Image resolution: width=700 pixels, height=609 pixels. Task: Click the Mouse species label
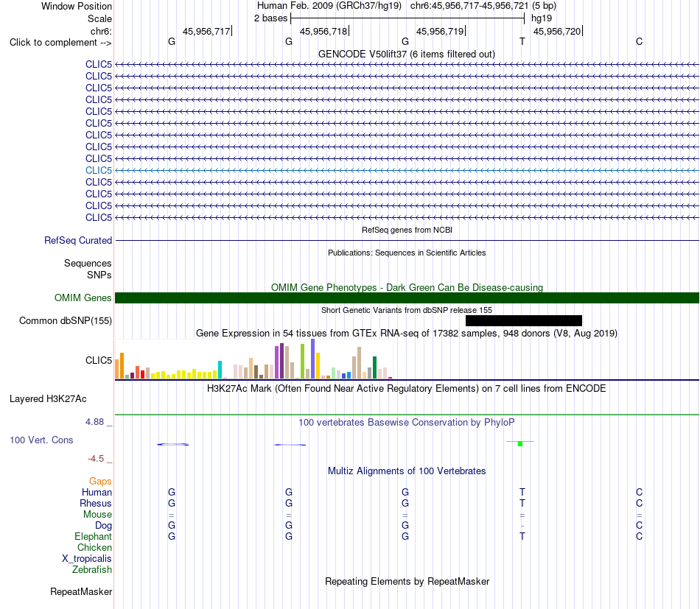point(97,515)
